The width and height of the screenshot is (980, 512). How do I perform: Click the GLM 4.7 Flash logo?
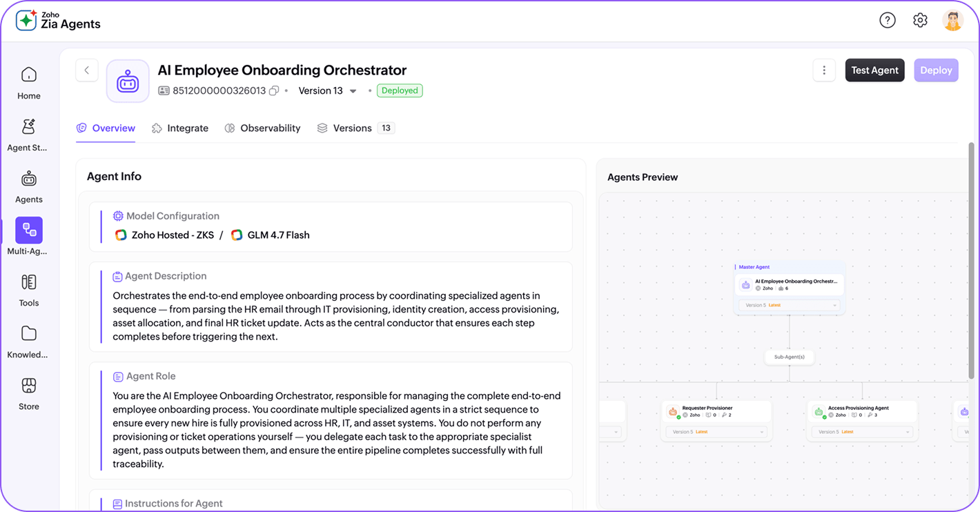(237, 235)
